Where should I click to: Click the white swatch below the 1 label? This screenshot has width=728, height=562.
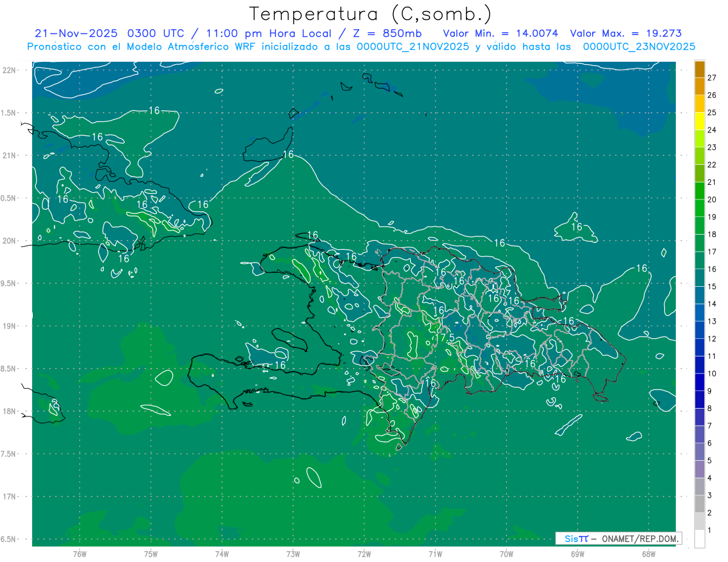(699, 539)
